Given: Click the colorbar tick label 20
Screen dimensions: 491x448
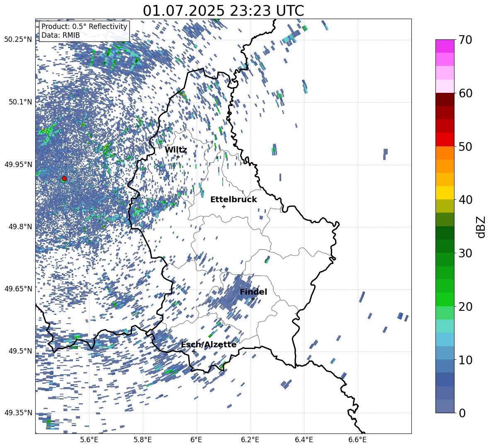Looking at the screenshot, I should [x=465, y=306].
